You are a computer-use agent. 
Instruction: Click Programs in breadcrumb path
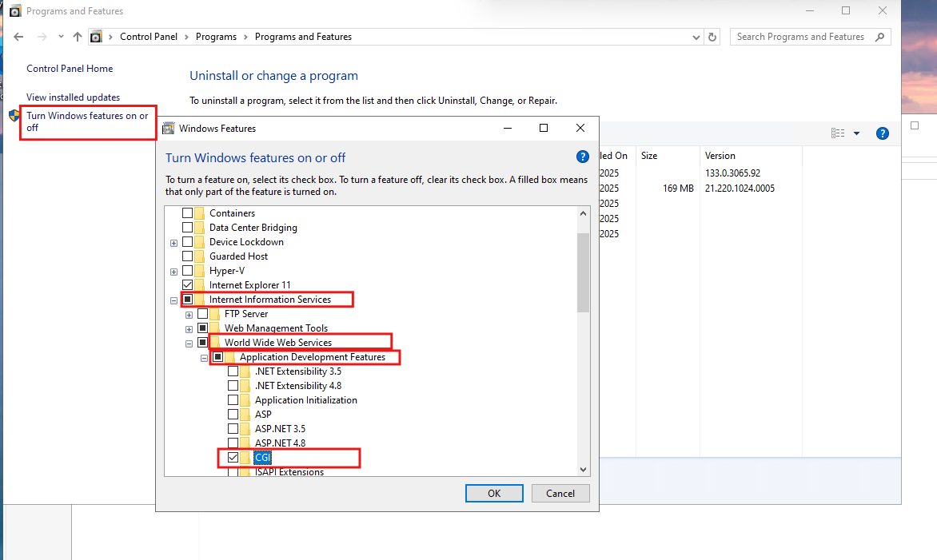[x=216, y=37]
